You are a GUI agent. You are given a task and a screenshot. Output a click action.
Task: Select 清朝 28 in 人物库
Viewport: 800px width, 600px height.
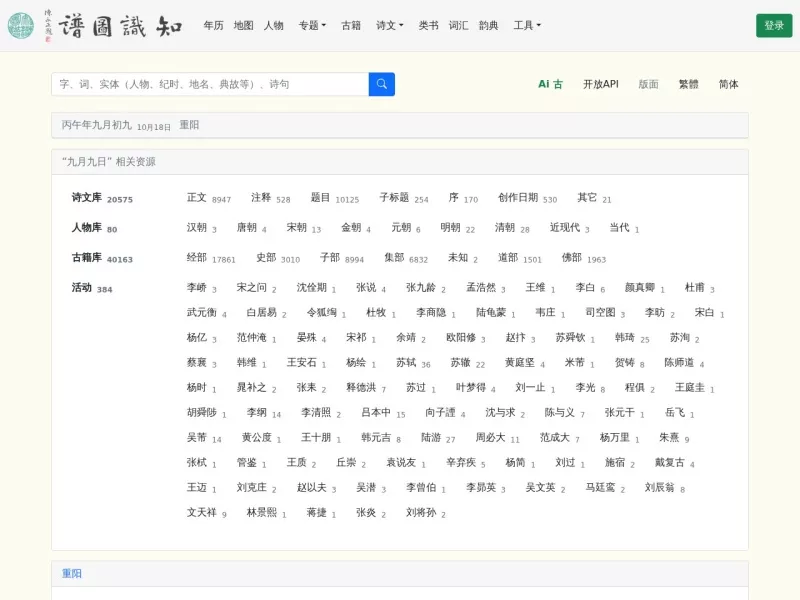512,228
